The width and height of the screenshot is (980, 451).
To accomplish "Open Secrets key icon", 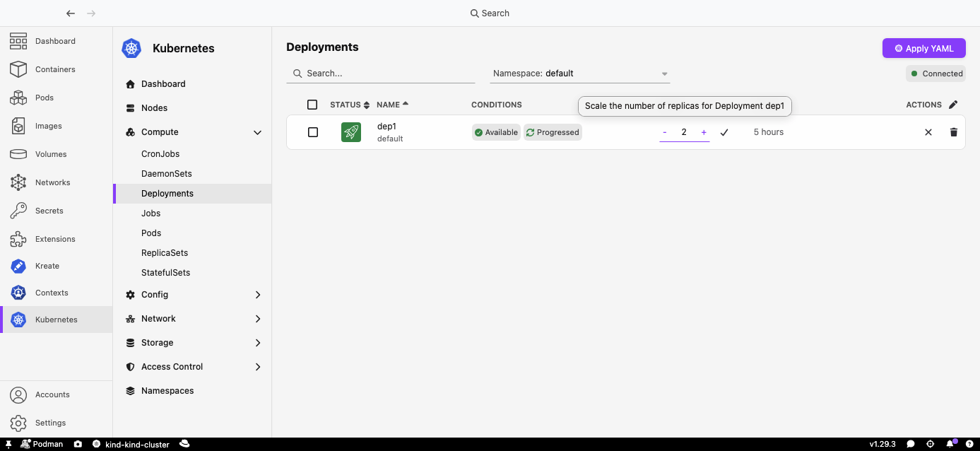I will 18,211.
